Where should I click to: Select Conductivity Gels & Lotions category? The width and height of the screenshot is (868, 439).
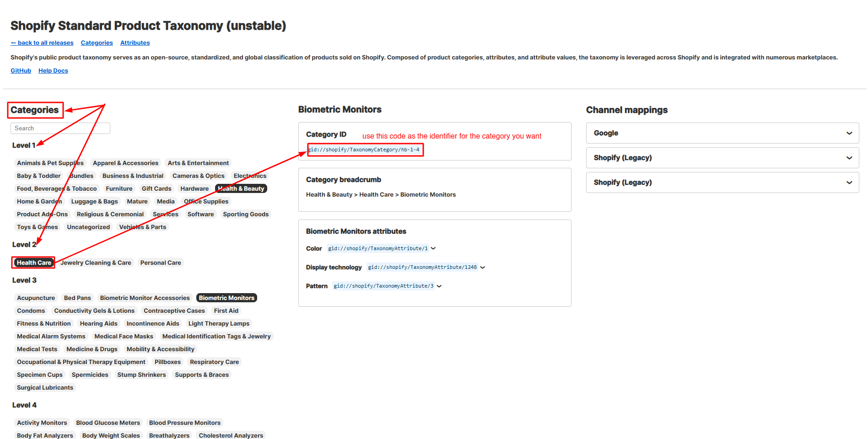94,311
